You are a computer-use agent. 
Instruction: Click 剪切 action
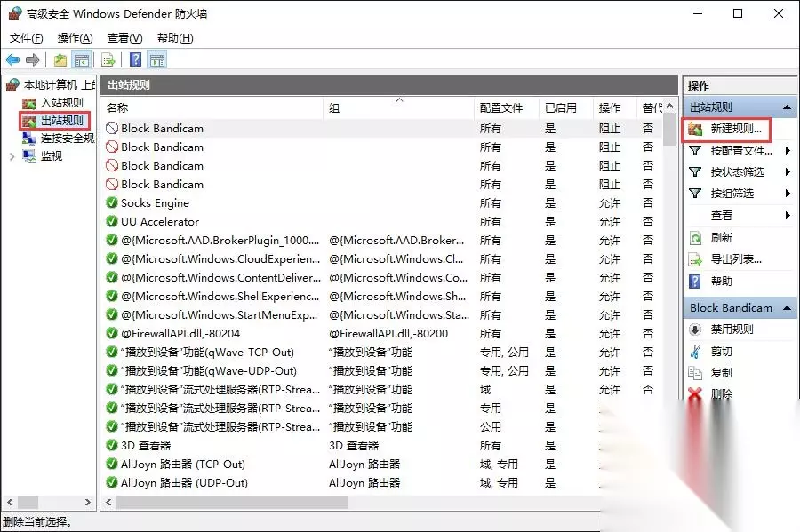pos(722,352)
